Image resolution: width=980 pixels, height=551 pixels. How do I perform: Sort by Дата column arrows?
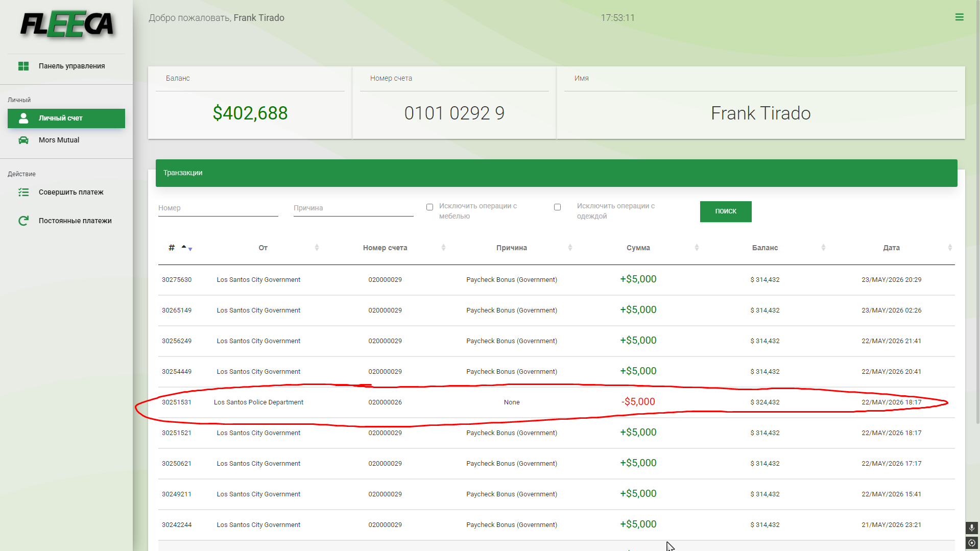pos(950,248)
